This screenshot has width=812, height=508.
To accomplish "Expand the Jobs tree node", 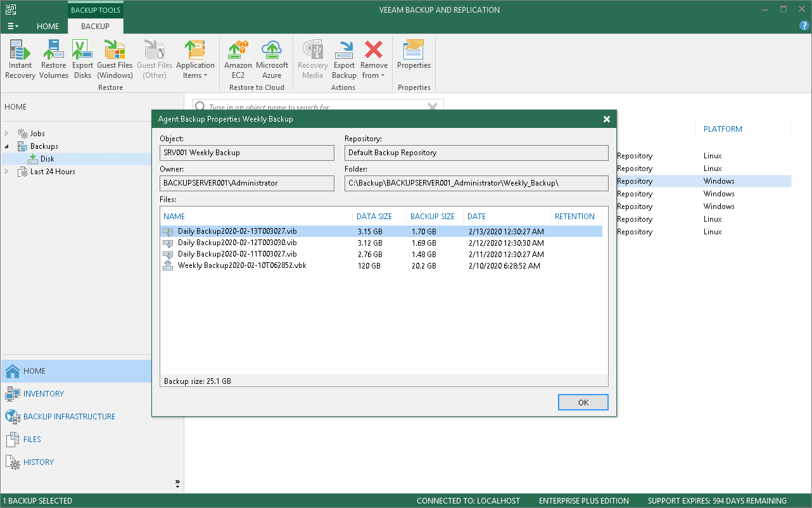I will [7, 134].
